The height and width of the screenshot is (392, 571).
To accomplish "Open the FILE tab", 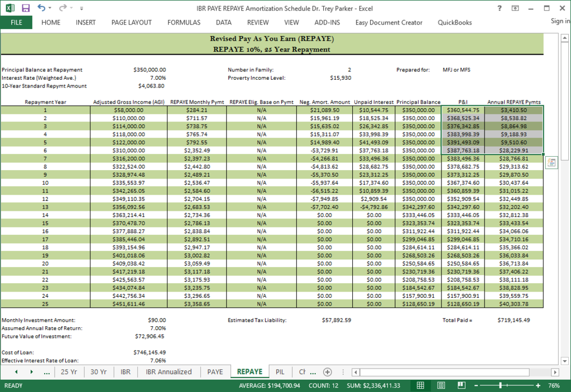I will point(16,22).
